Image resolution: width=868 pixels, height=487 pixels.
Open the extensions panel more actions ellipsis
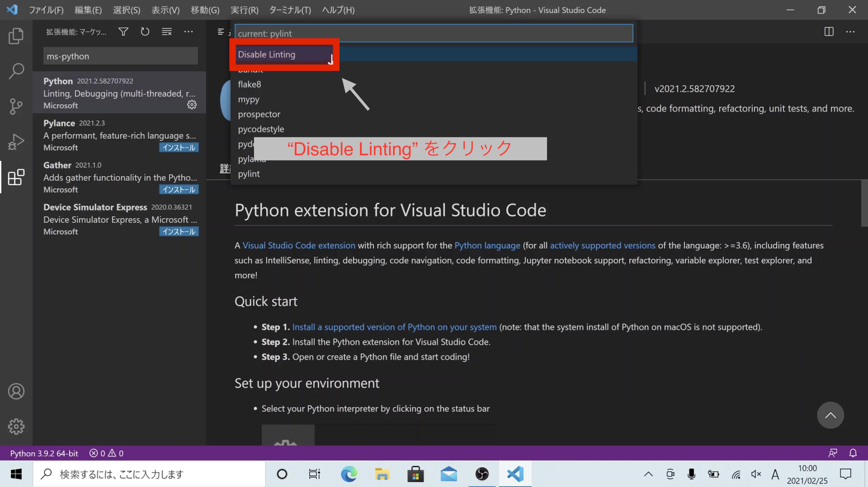[188, 32]
